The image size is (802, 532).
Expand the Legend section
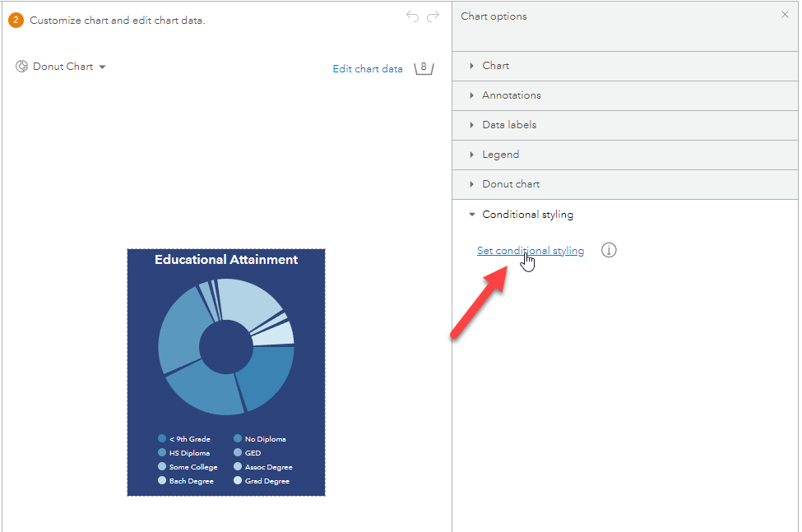pyautogui.click(x=500, y=154)
